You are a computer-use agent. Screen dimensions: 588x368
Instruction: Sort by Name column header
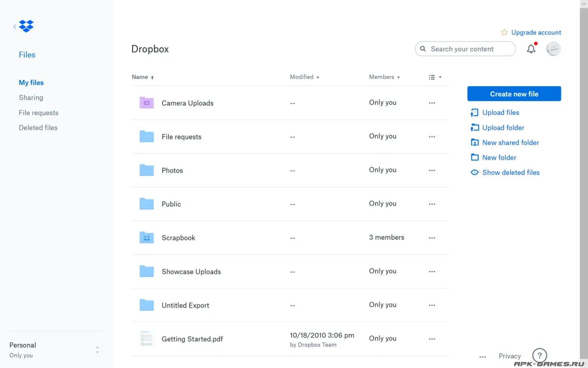pyautogui.click(x=143, y=77)
